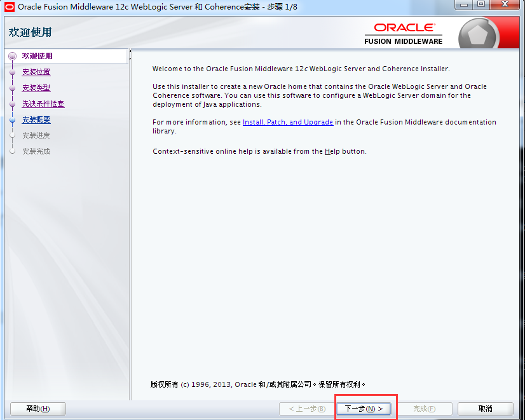Click the Oracle icon in title bar
525x420 pixels.
10,6
